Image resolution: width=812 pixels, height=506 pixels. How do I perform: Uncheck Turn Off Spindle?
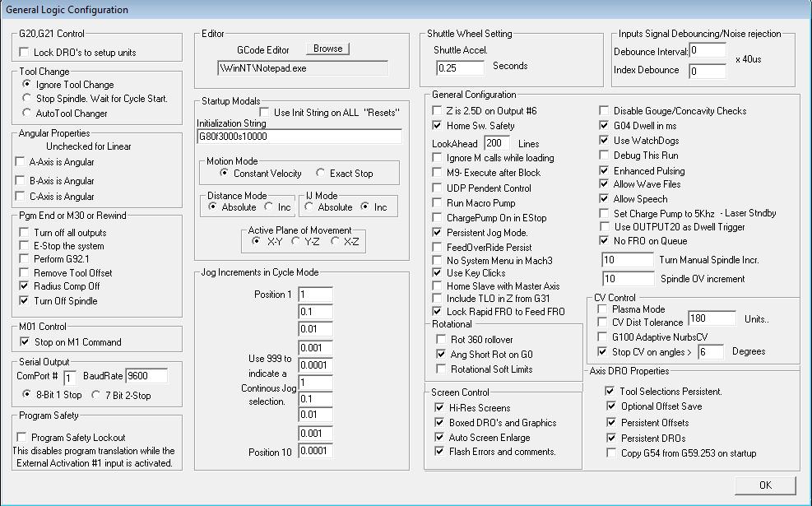[x=24, y=300]
